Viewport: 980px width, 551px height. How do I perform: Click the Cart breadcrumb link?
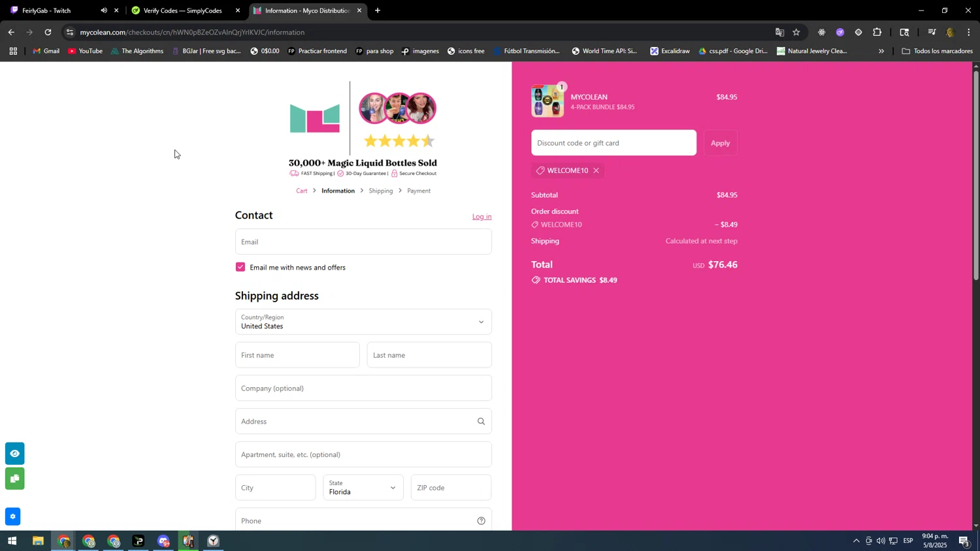pos(302,191)
